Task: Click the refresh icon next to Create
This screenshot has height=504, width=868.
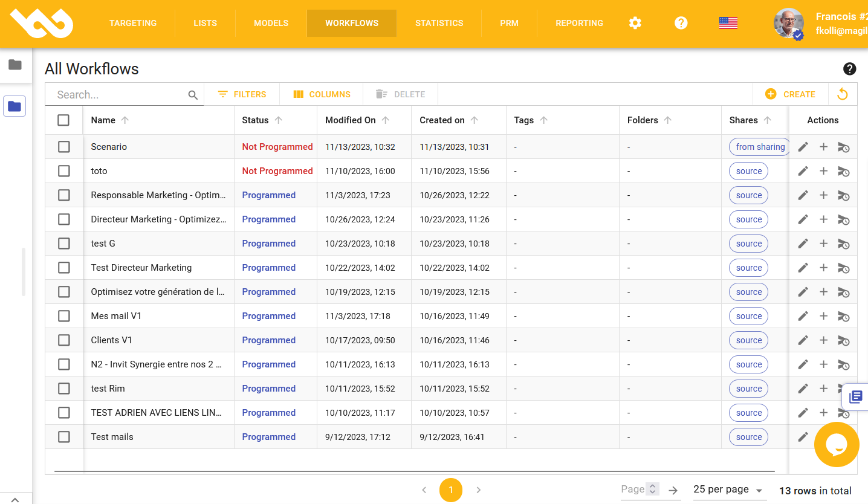Action: coord(842,94)
